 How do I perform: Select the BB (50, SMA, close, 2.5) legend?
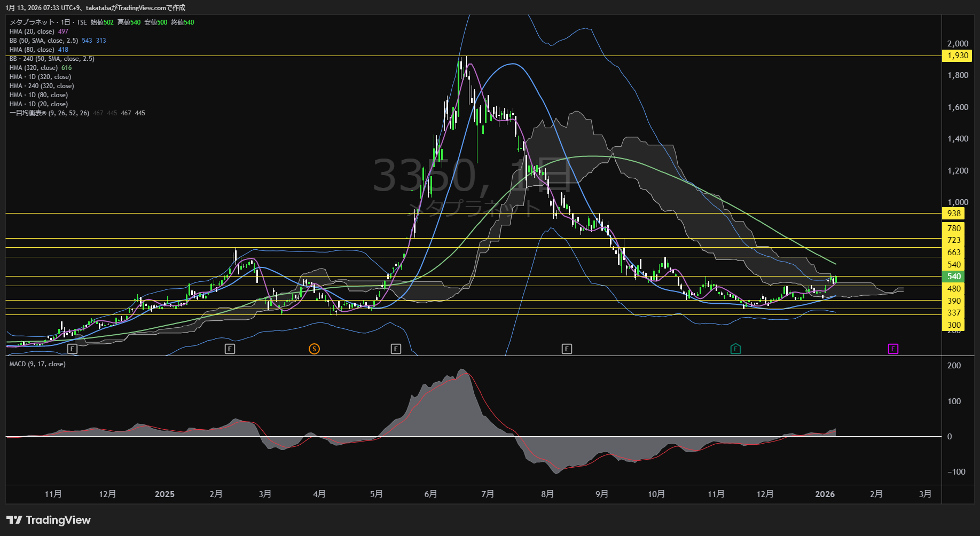coord(44,41)
